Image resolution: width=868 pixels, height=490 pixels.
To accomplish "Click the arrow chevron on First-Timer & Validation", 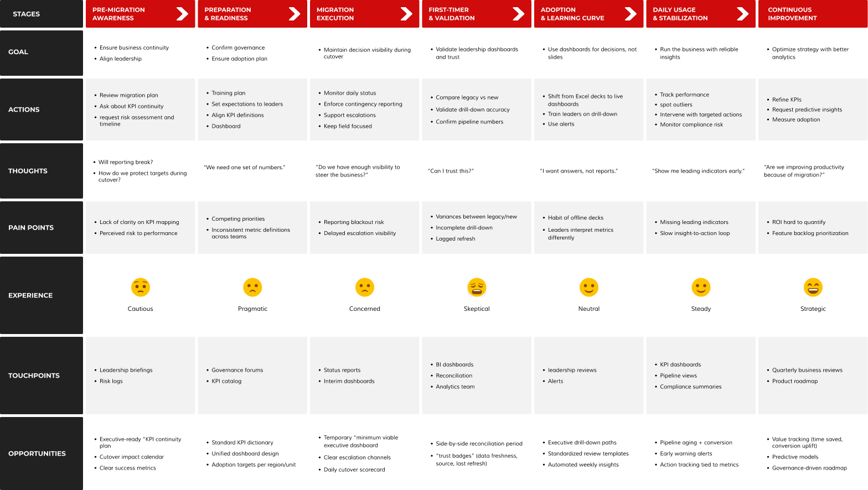I will click(519, 14).
